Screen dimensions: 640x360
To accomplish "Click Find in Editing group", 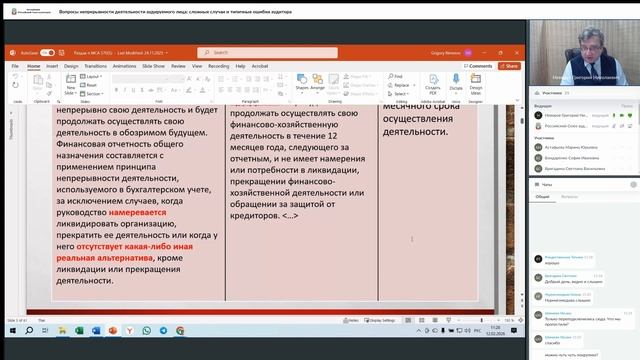I will (x=395, y=76).
